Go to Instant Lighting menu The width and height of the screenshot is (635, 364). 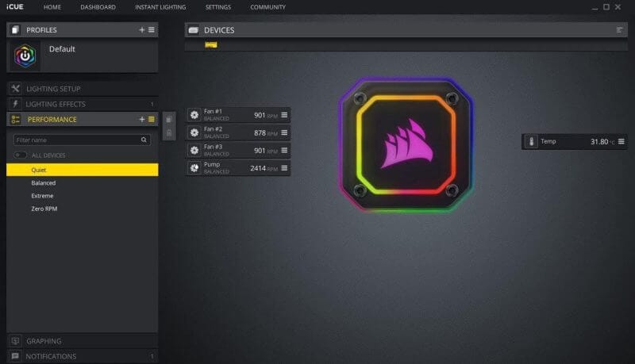click(x=161, y=7)
